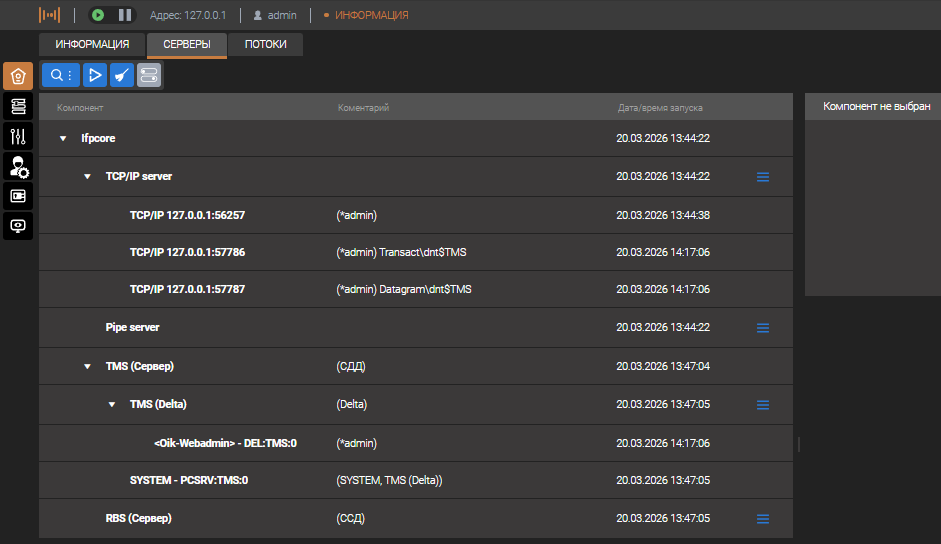Click the Дата/время запуска column header

click(660, 108)
